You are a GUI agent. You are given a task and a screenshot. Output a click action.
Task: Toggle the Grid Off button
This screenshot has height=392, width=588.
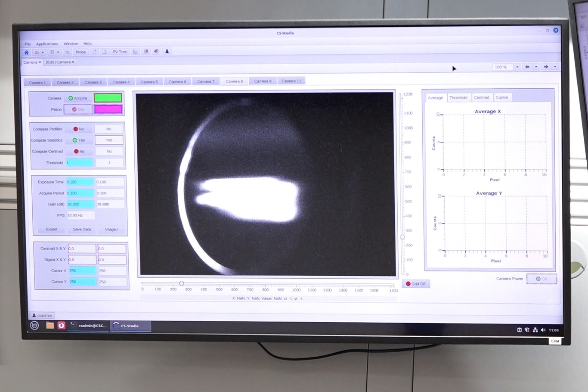point(416,283)
